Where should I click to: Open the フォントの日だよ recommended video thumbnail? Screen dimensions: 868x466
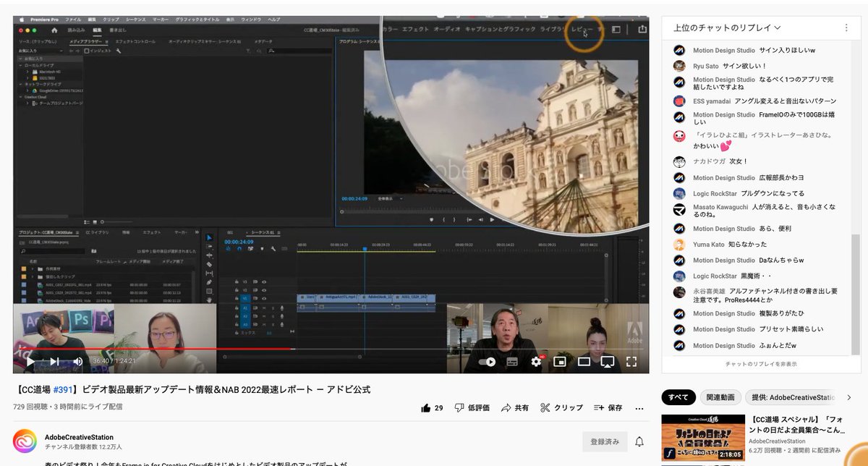(x=702, y=437)
